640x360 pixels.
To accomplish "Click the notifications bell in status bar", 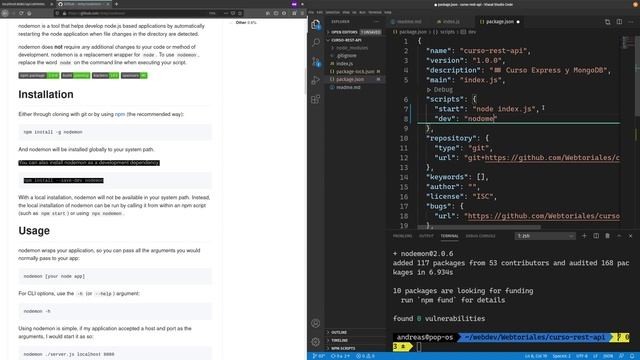I will [x=632, y=356].
